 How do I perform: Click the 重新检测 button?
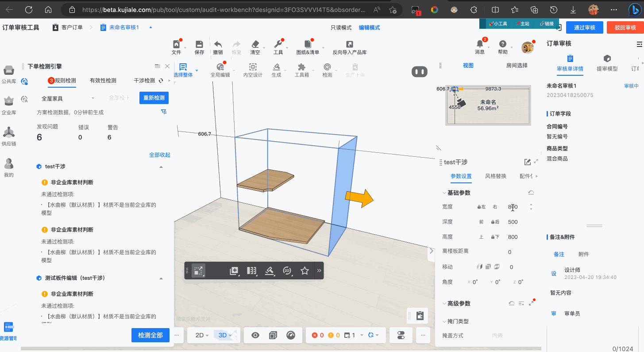pyautogui.click(x=154, y=98)
